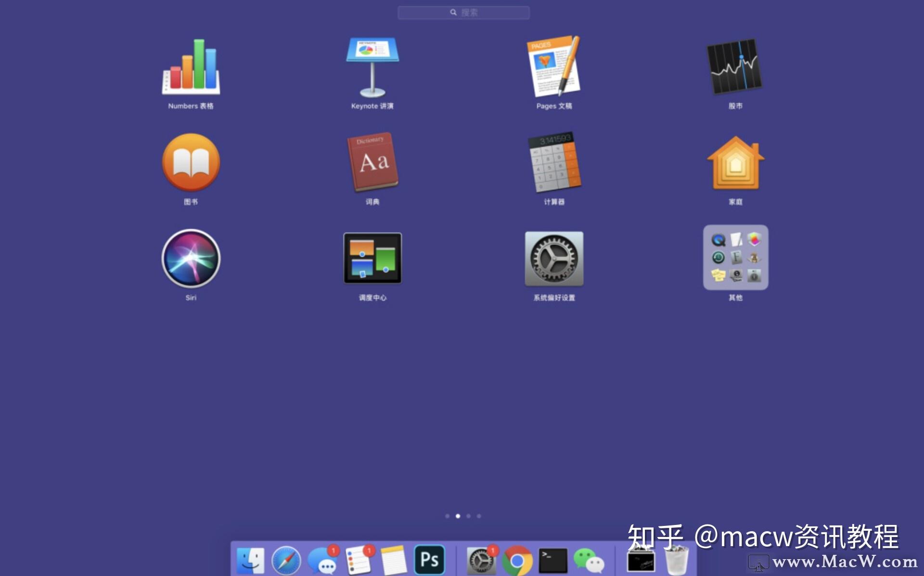Open Reminders from the Dock

click(359, 560)
